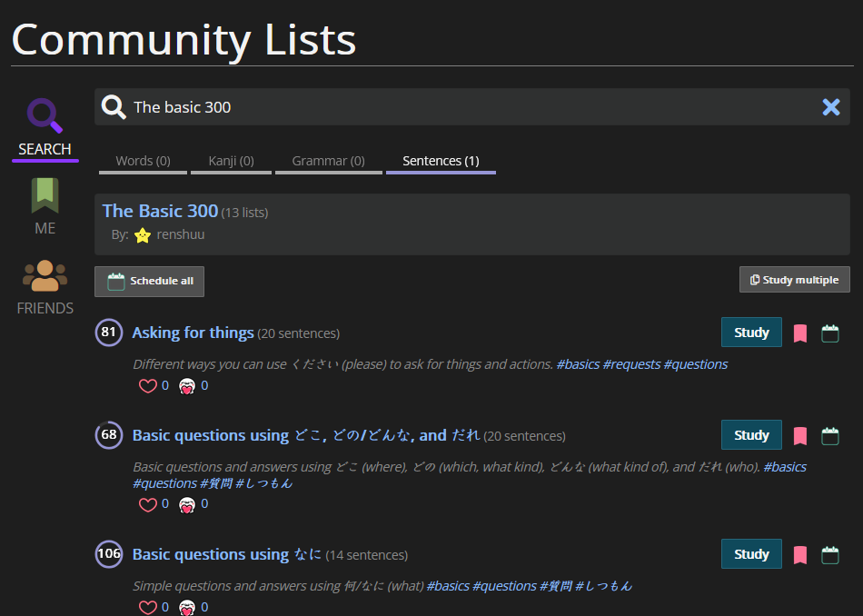Clear the search with the X icon

[x=830, y=107]
